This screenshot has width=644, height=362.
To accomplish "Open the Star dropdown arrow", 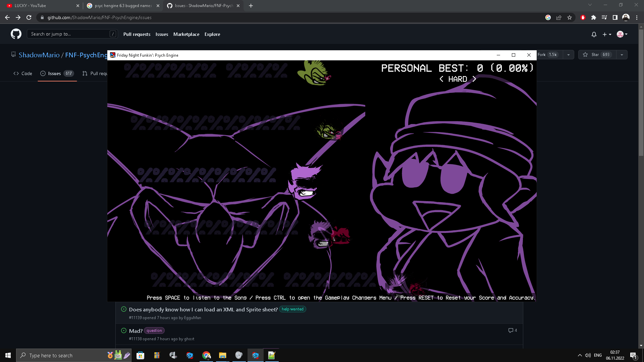I will [x=622, y=55].
